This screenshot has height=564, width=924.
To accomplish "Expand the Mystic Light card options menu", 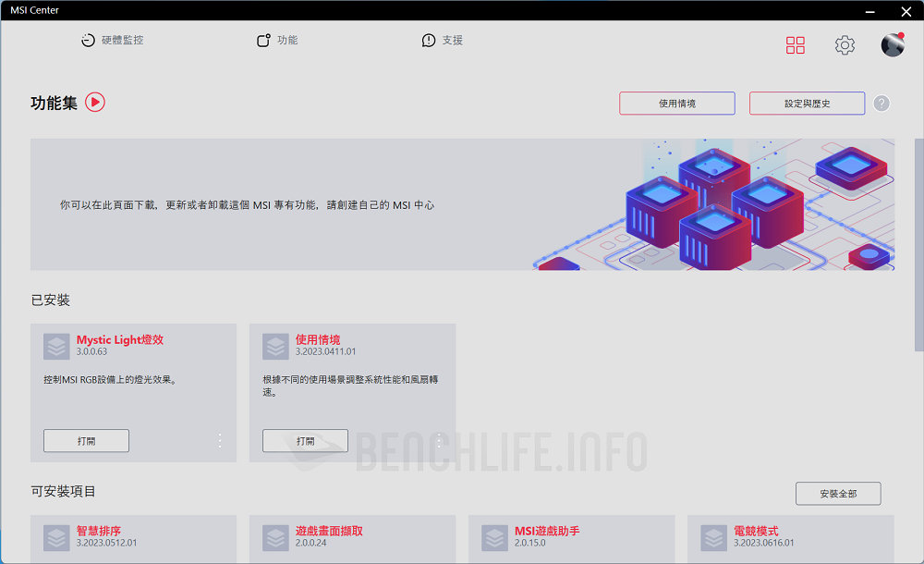I will pyautogui.click(x=220, y=441).
